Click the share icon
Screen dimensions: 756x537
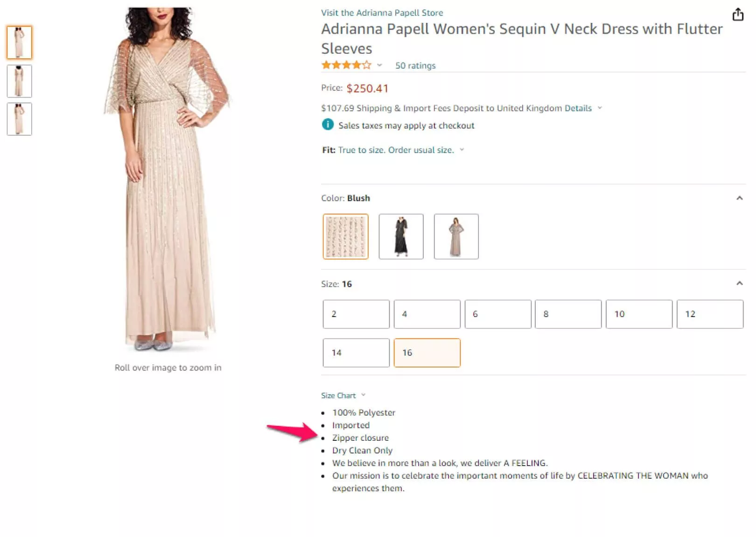(x=738, y=14)
